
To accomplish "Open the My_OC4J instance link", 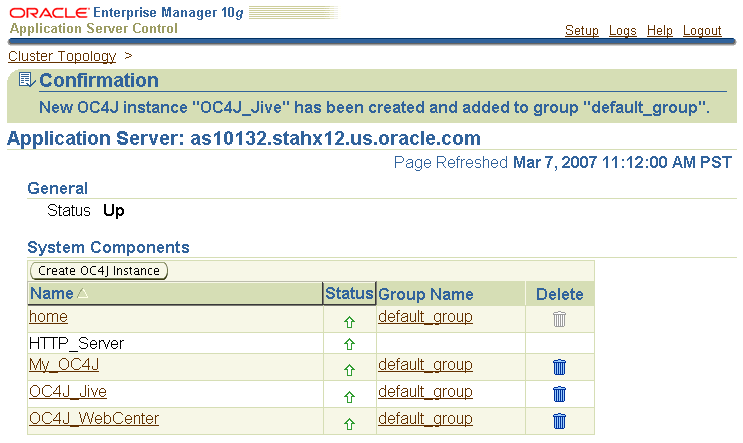I will (x=64, y=364).
